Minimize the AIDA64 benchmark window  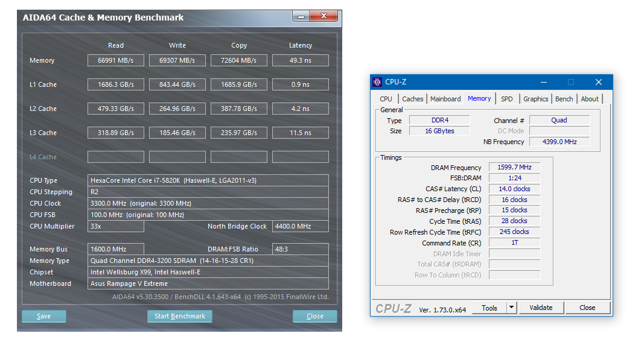301,16
